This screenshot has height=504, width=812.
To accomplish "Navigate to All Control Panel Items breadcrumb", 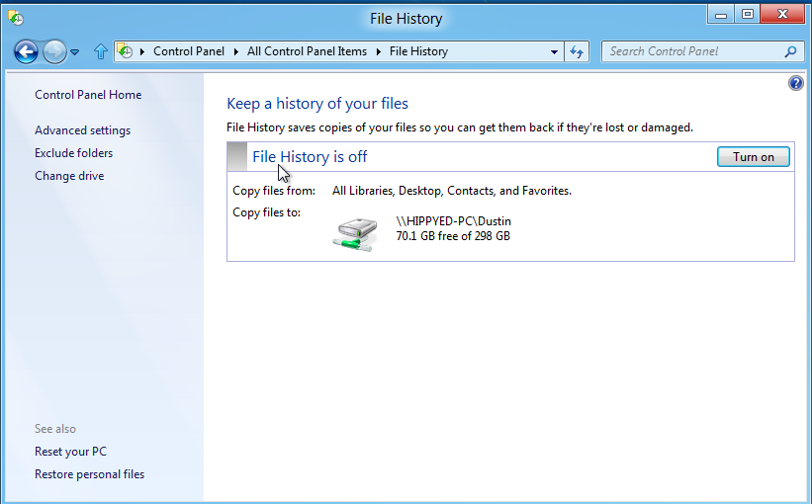I will point(307,51).
